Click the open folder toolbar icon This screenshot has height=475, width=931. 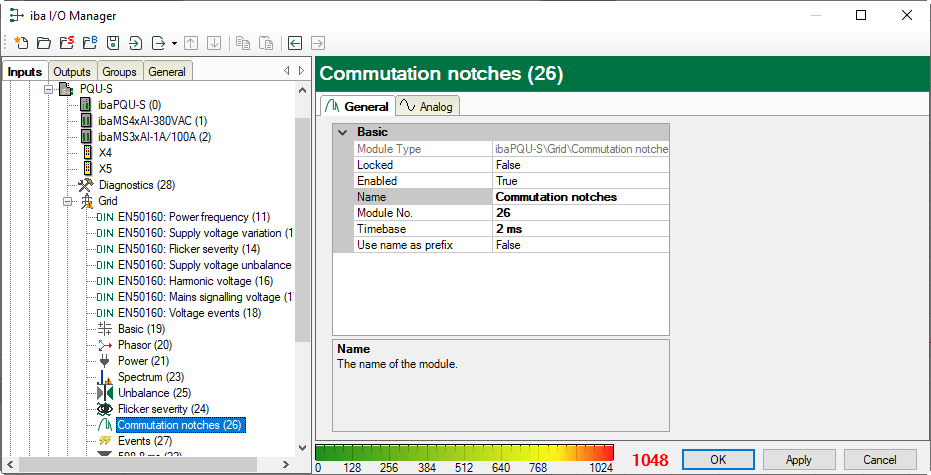point(43,43)
